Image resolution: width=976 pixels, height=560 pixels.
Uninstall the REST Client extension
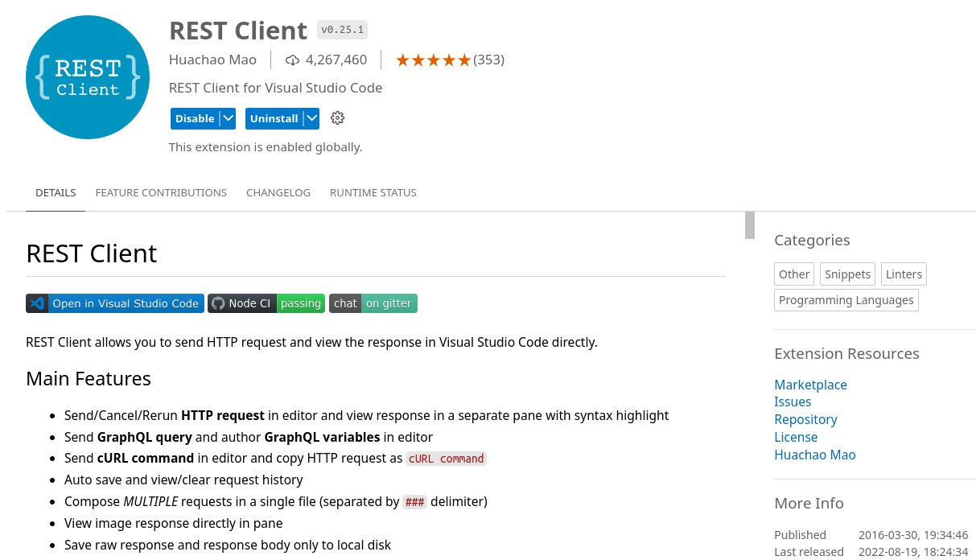pos(274,118)
